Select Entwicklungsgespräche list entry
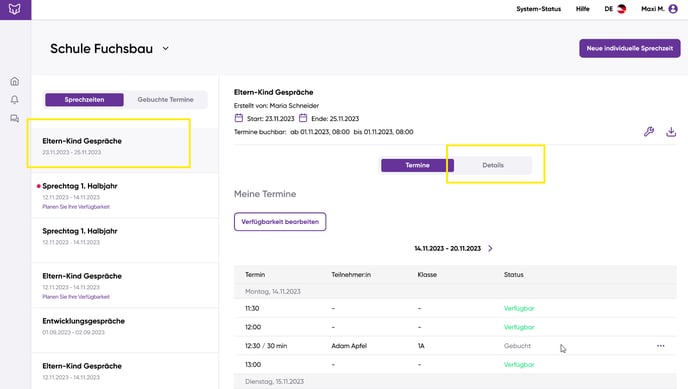This screenshot has width=688, height=389. [x=125, y=330]
